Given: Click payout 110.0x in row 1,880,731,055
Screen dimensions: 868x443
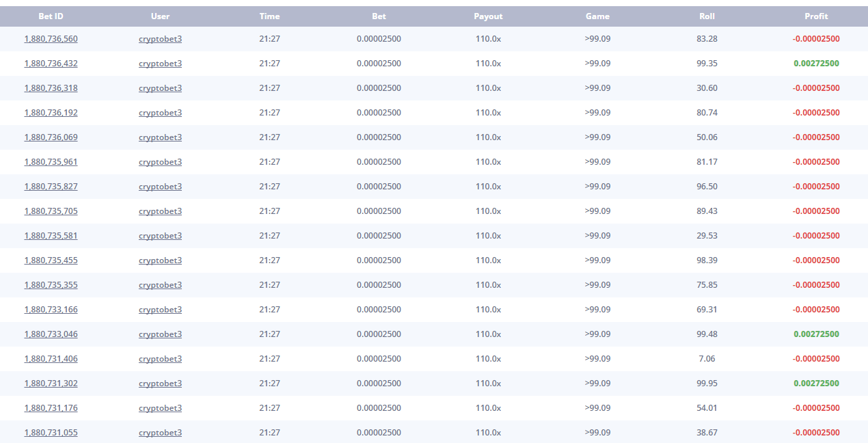Looking at the screenshot, I should pyautogui.click(x=488, y=433).
